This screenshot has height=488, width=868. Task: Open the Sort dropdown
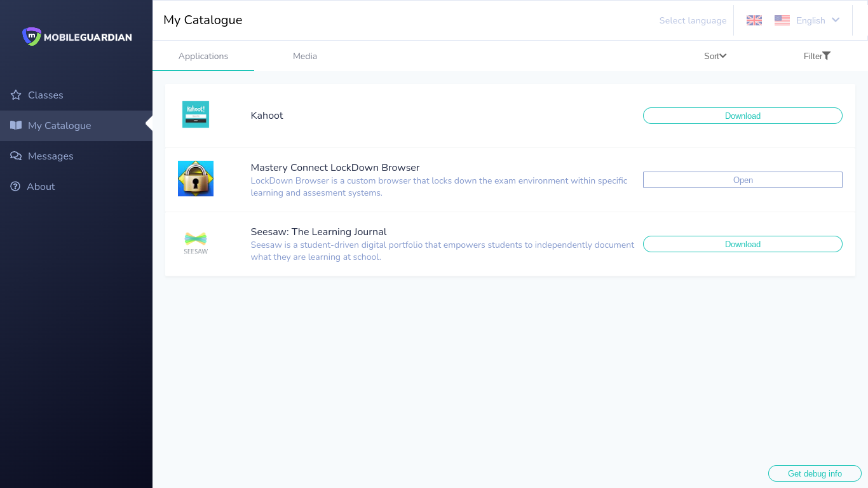(715, 56)
